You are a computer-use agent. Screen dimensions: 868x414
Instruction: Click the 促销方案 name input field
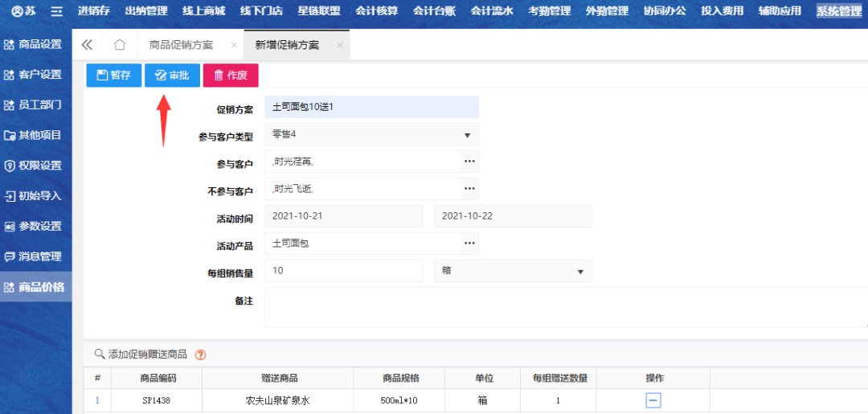click(x=371, y=107)
